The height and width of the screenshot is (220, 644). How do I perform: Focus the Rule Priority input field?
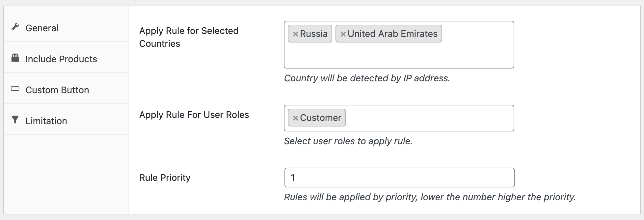pyautogui.click(x=399, y=178)
